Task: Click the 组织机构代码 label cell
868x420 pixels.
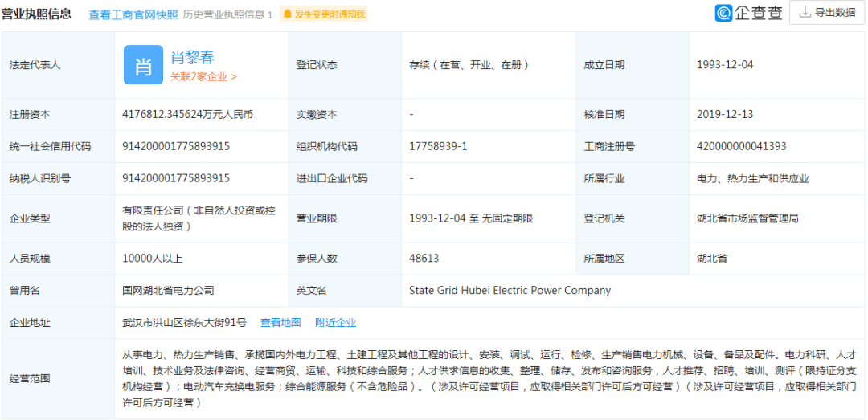Action: [345, 147]
